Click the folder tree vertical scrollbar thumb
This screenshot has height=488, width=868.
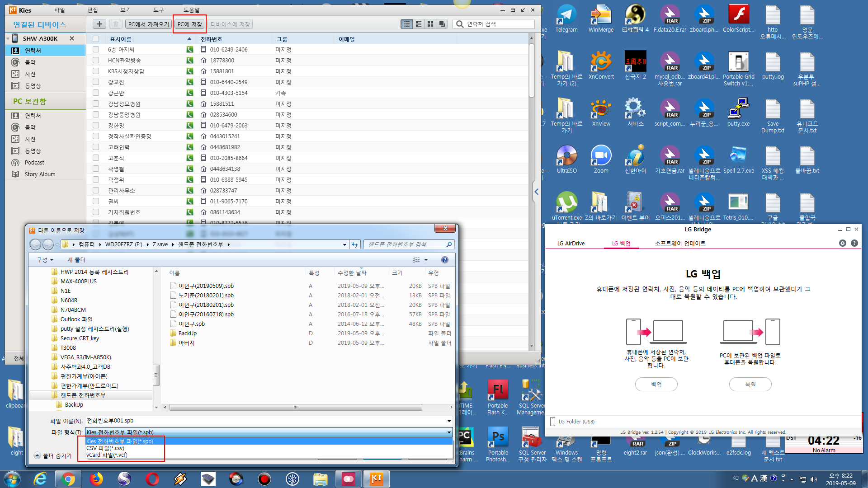[x=156, y=375]
